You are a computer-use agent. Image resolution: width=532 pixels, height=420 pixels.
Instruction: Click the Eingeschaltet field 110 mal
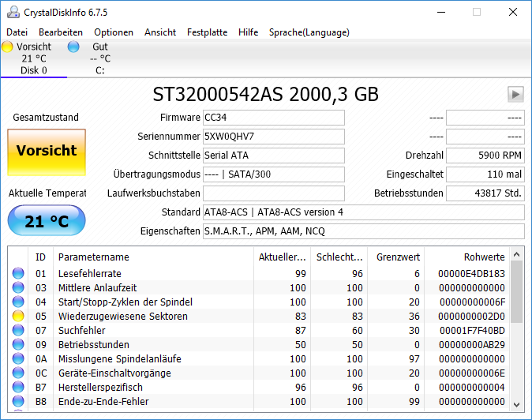(x=485, y=174)
